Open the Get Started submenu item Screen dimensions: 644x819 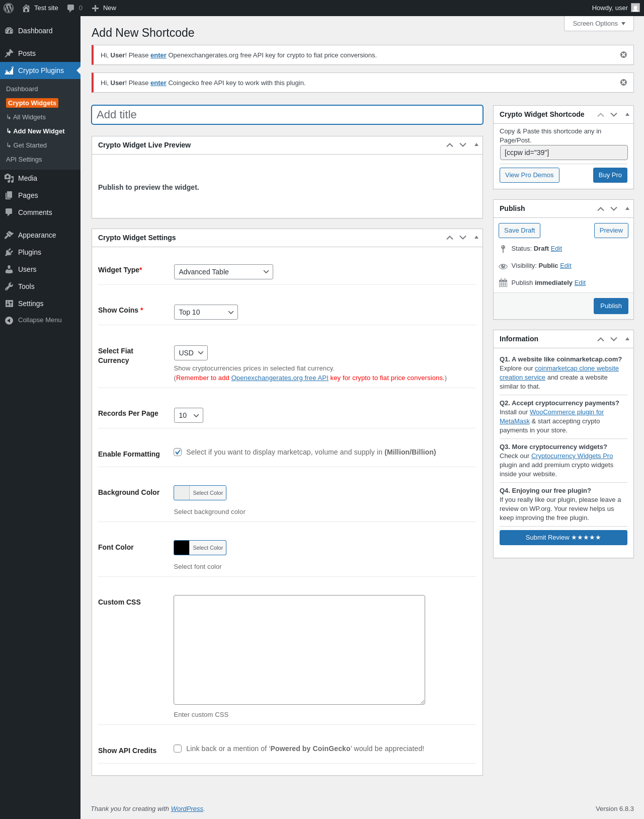click(x=27, y=145)
